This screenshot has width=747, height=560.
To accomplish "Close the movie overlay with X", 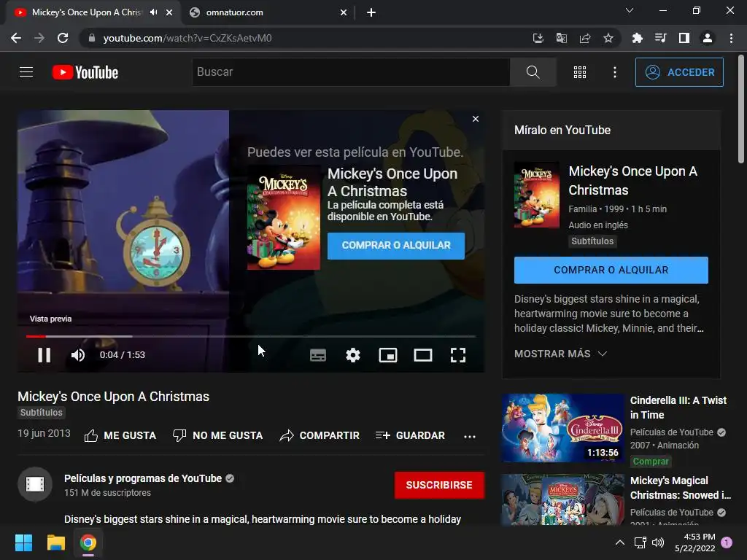I will (476, 119).
